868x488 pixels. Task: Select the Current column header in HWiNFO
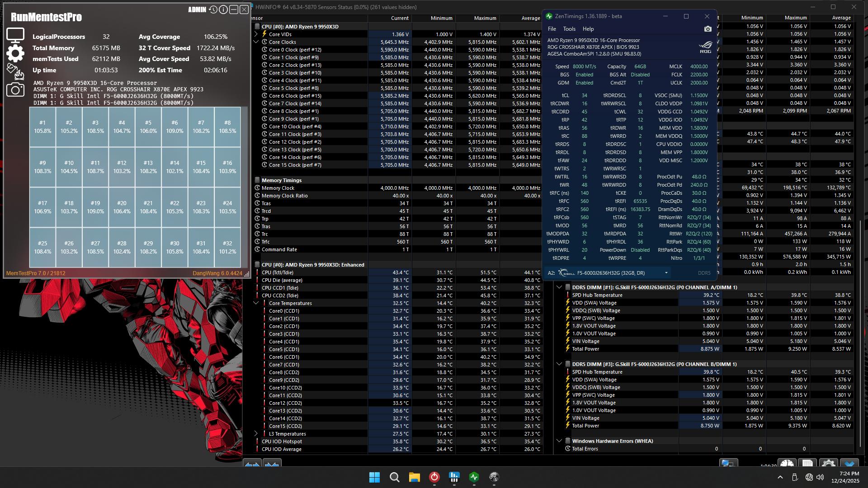[x=400, y=18]
